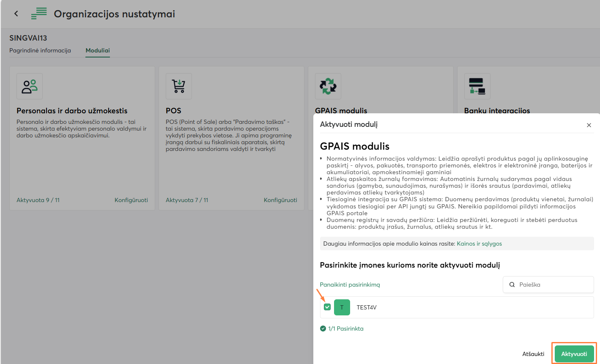Click the bank integrations server icon

tap(477, 86)
